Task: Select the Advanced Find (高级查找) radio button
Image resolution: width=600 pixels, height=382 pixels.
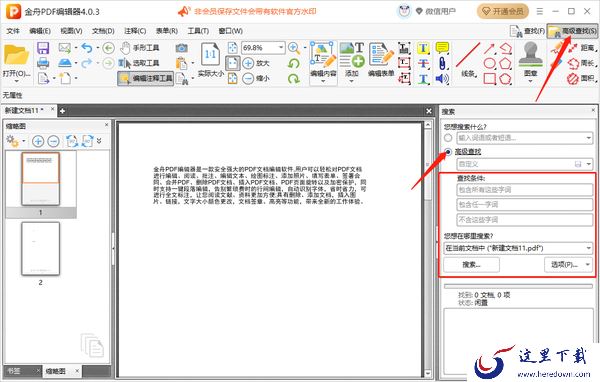Action: (x=448, y=152)
